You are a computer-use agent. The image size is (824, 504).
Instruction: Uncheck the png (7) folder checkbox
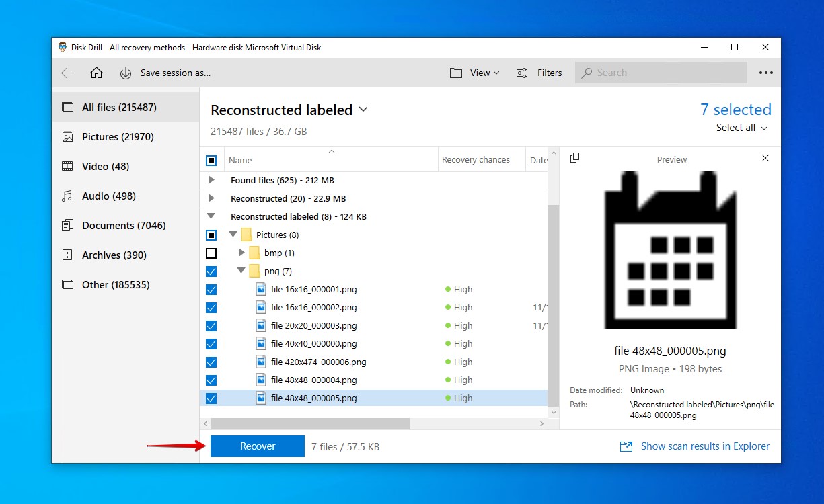click(x=211, y=271)
